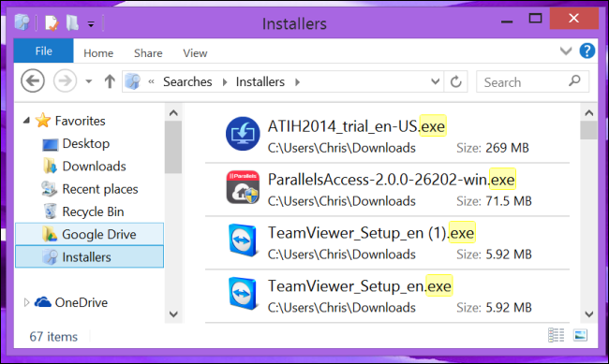Image resolution: width=609 pixels, height=364 pixels.
Task: Click the 71.5 MB size value
Action: coord(508,201)
